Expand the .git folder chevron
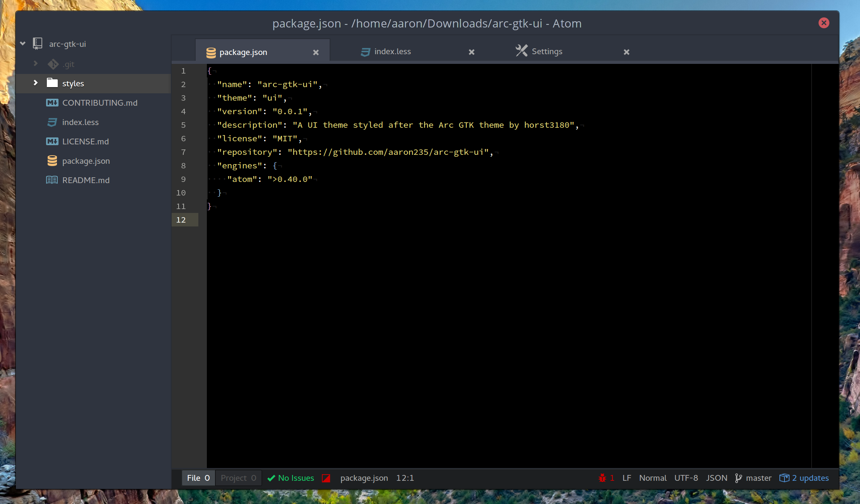Image resolution: width=860 pixels, height=504 pixels. coord(36,63)
